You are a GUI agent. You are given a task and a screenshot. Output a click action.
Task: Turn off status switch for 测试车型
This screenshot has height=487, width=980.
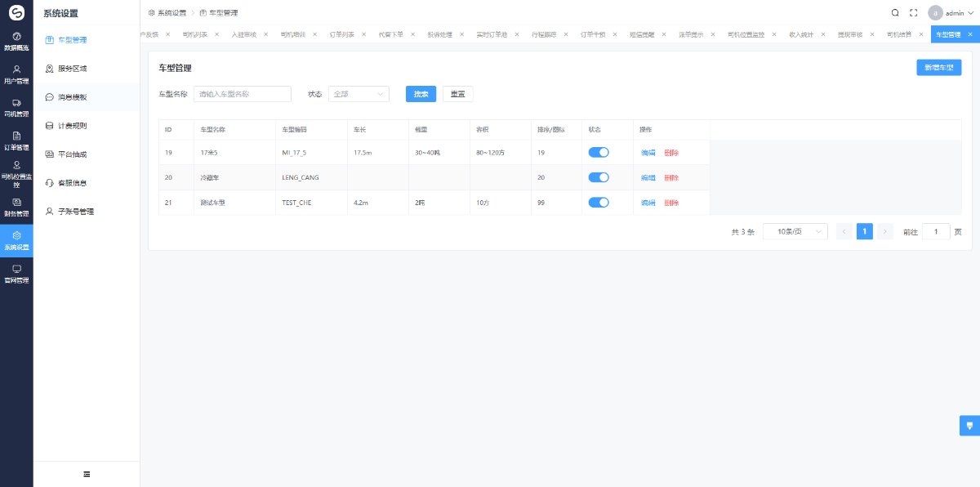pyautogui.click(x=599, y=203)
